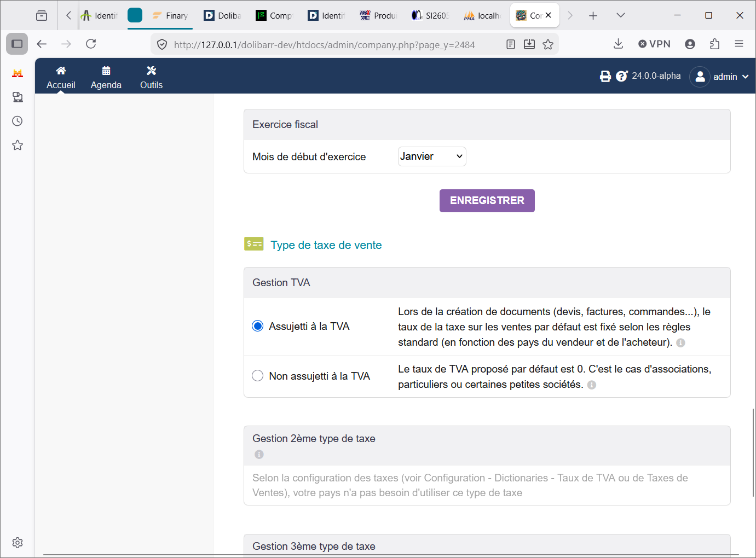
Task: Click the ENREGISTRER button
Action: [487, 201]
